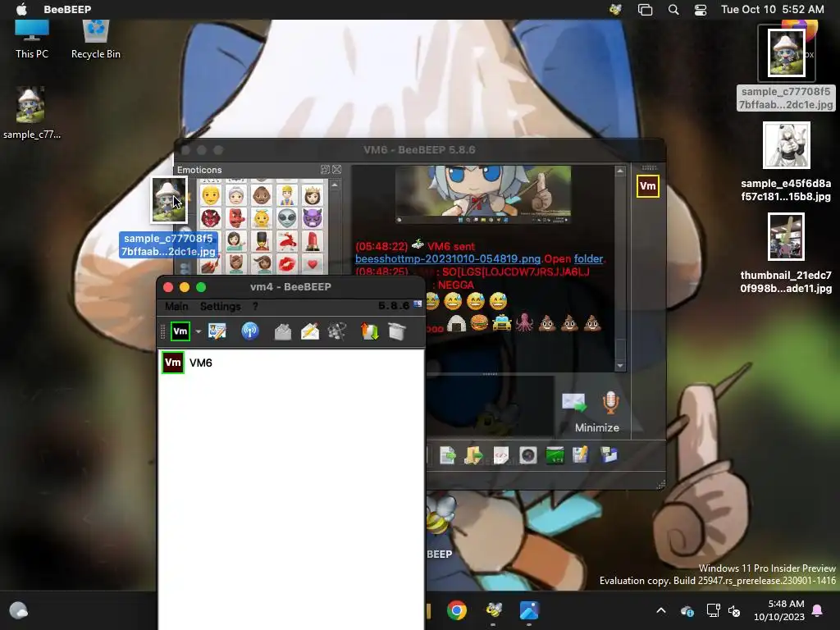Select sample_c77... file on Windows desktop
The image size is (840, 630).
(31, 113)
